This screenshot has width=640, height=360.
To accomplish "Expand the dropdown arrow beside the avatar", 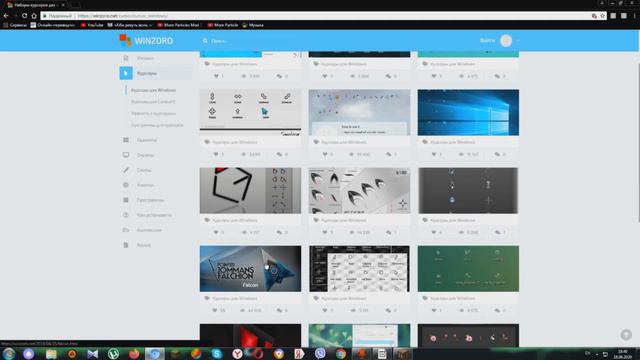I will pyautogui.click(x=518, y=41).
